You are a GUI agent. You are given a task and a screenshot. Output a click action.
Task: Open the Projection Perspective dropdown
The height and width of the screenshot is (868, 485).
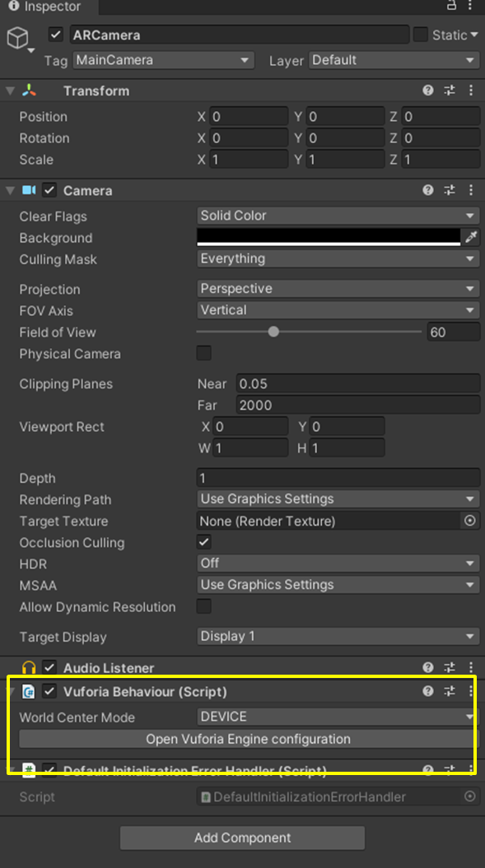[338, 289]
